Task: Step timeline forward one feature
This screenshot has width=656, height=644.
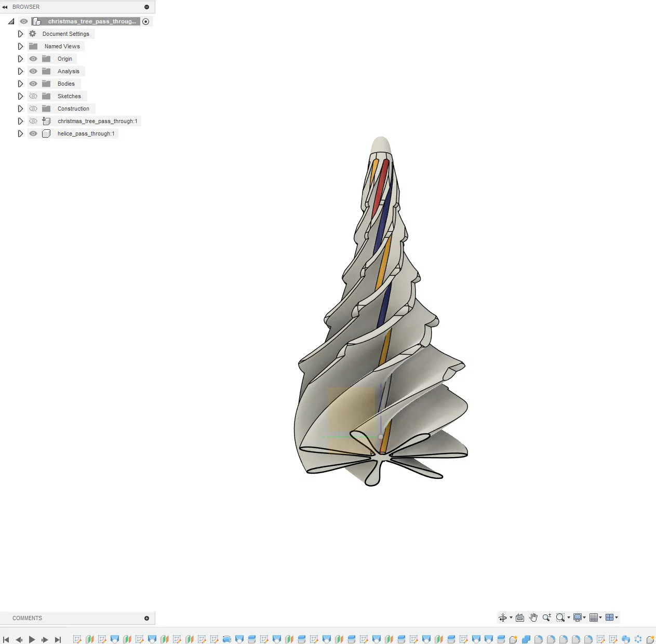Action: pyautogui.click(x=45, y=640)
